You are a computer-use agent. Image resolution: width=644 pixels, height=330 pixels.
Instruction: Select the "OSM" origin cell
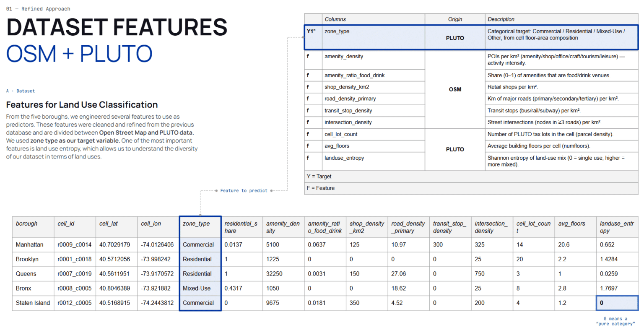(x=455, y=89)
